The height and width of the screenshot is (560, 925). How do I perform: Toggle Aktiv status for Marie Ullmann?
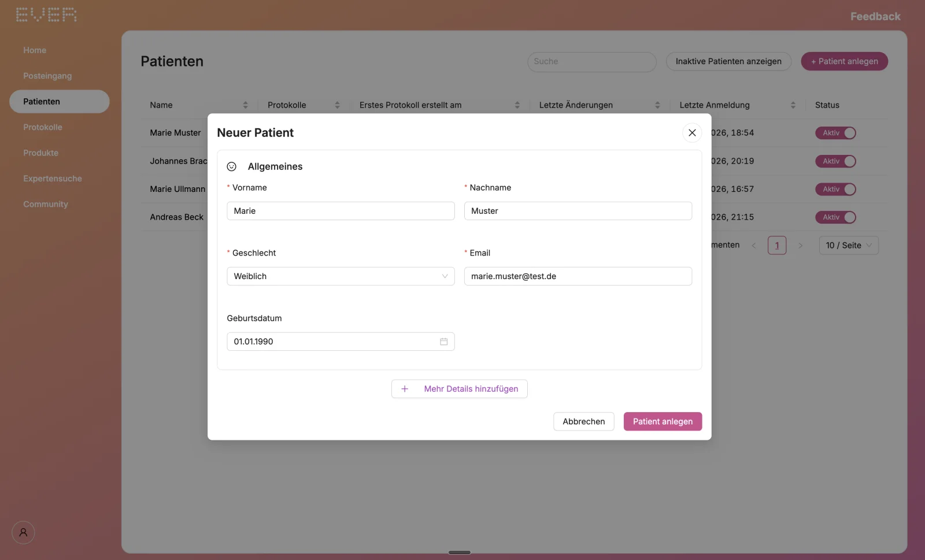point(835,189)
